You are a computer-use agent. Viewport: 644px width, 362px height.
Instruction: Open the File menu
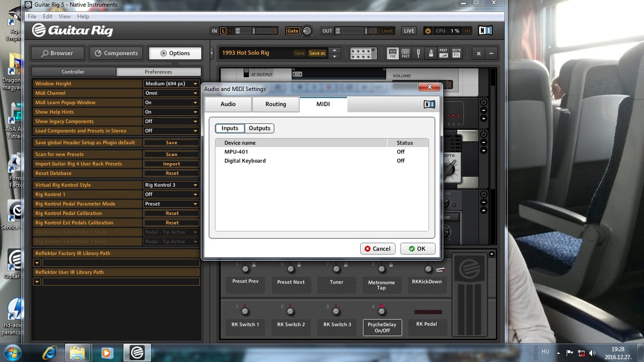pyautogui.click(x=32, y=16)
